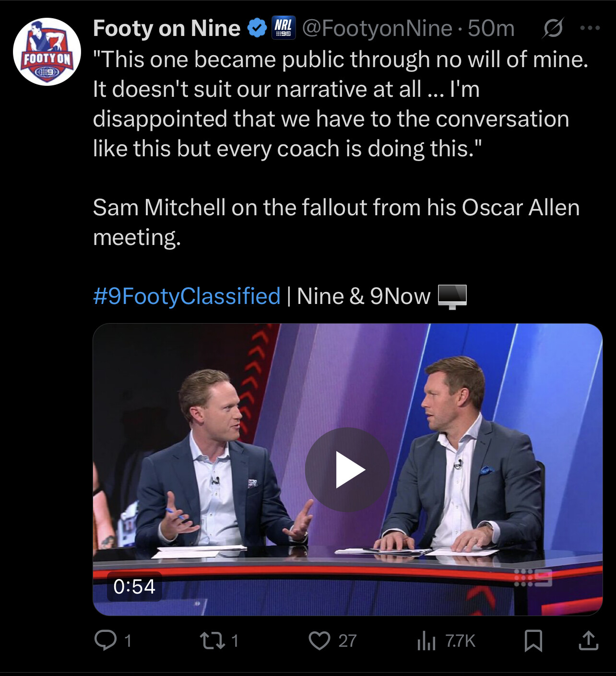616x676 pixels.
Task: Repost the tweet with retweet icon
Action: pos(213,640)
